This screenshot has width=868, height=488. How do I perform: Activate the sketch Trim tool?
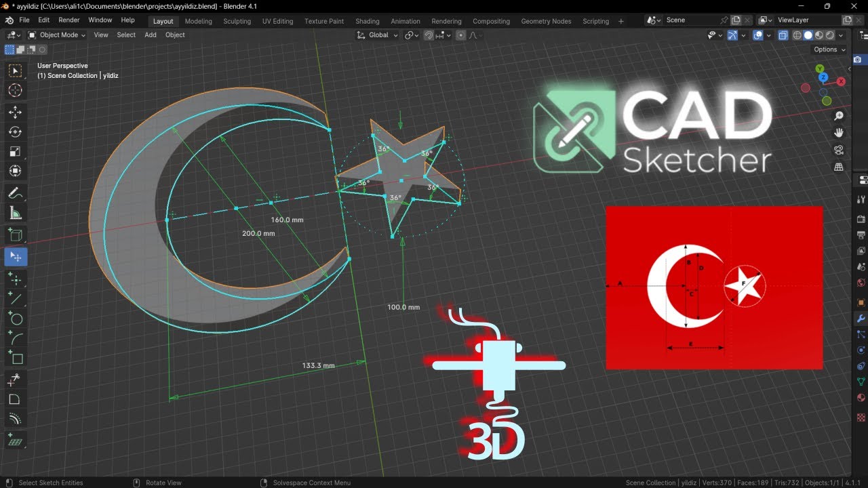[15, 380]
